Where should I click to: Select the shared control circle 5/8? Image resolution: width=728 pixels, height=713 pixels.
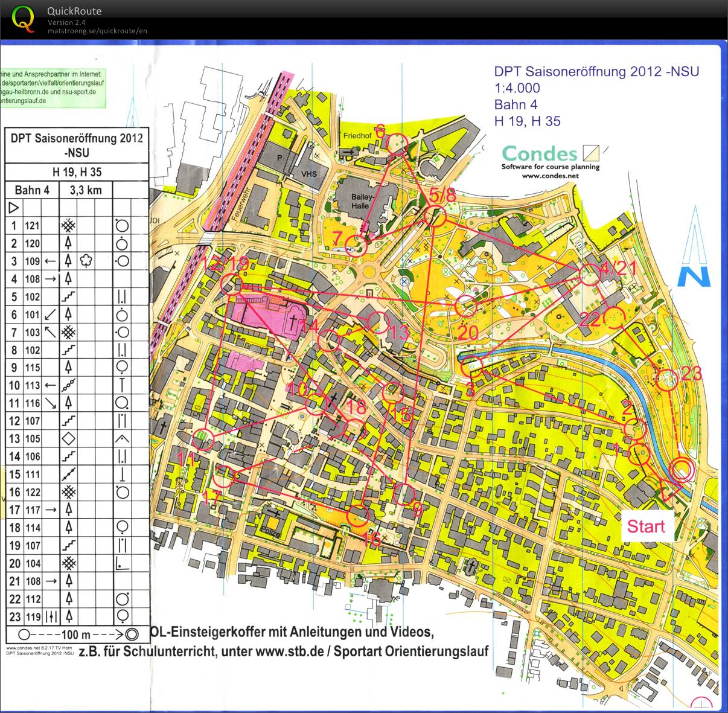[x=435, y=217]
